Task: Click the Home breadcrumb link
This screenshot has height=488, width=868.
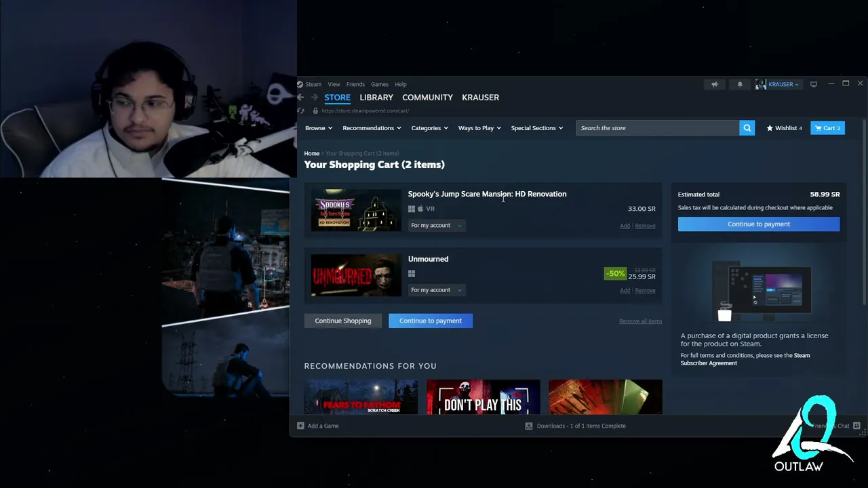Action: (311, 154)
